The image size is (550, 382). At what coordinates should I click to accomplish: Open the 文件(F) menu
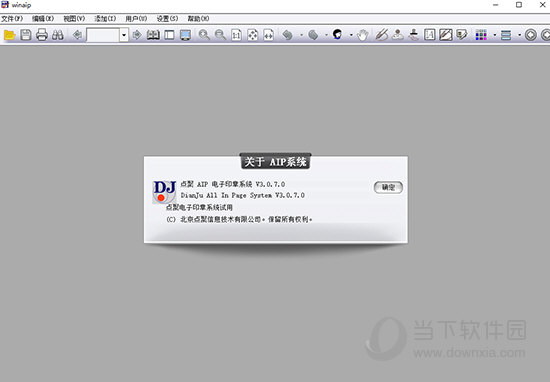click(12, 19)
